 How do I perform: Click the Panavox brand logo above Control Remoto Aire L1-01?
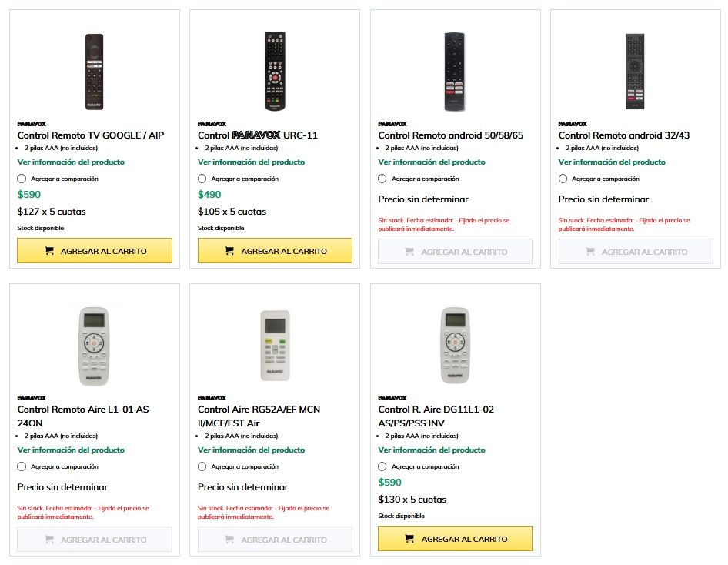[32, 397]
